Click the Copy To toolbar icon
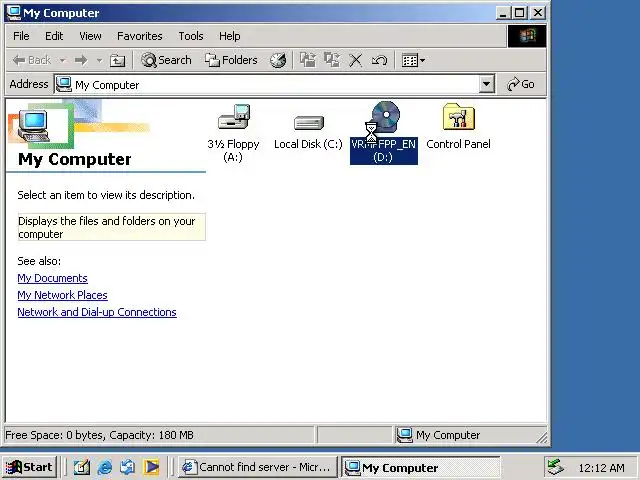 coord(332,60)
